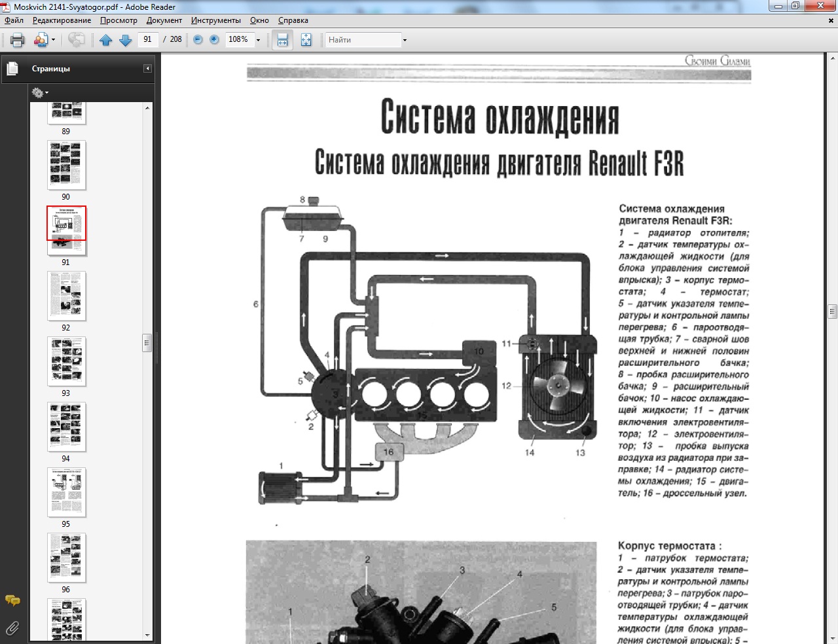
Task: Click the Найти search field
Action: [x=363, y=40]
